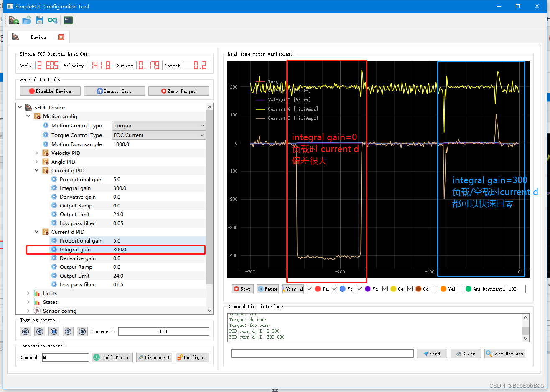Click the List Devices button
Image resolution: width=550 pixels, height=392 pixels.
click(x=504, y=354)
